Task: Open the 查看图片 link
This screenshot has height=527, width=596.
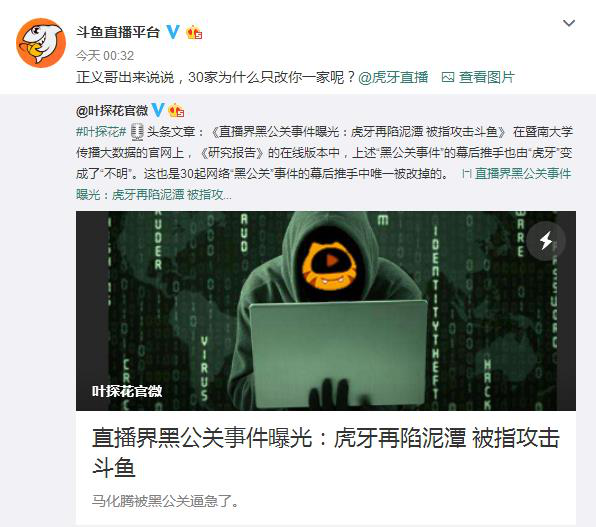Action: [x=487, y=77]
